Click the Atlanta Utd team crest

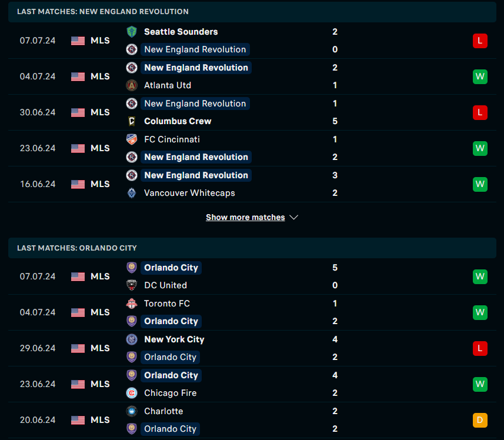point(132,85)
